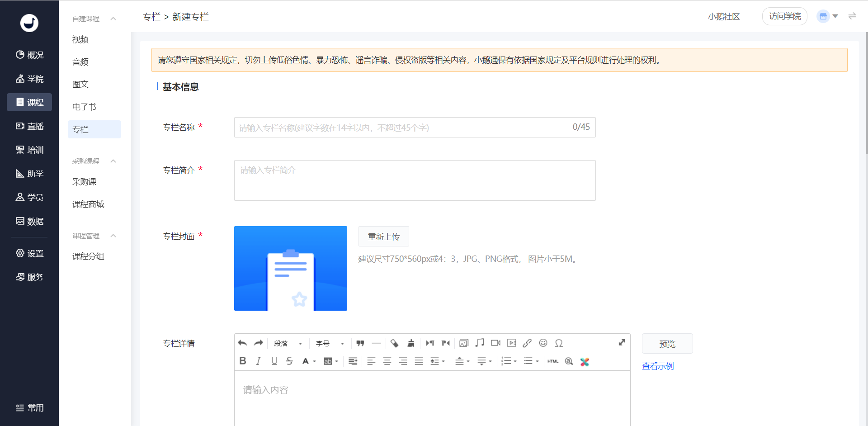Click into the 请输入内容 editor body
868x426 pixels.
[x=432, y=398]
